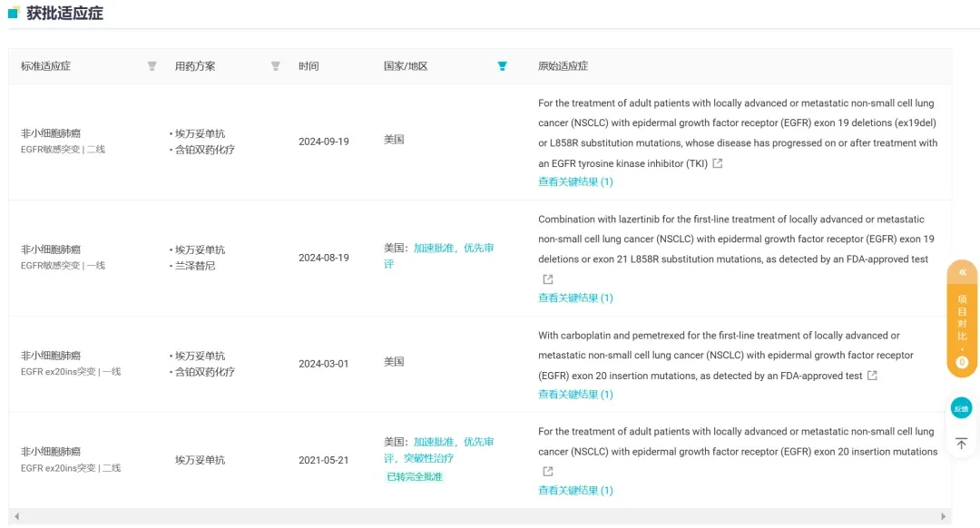View key results link for 2024-08-19 approval
This screenshot has width=980, height=528.
point(575,298)
